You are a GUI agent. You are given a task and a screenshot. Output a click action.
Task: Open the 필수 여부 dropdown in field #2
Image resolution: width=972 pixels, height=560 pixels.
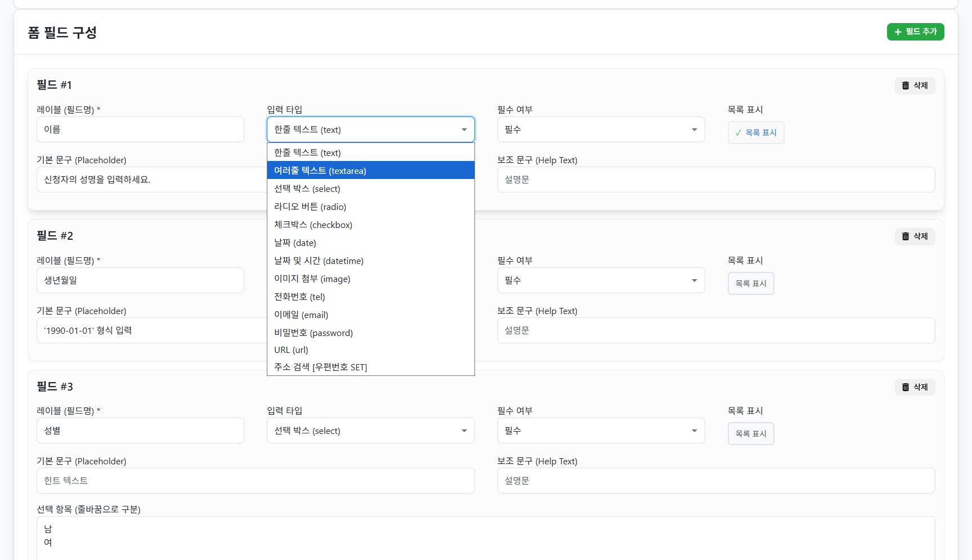pos(601,280)
